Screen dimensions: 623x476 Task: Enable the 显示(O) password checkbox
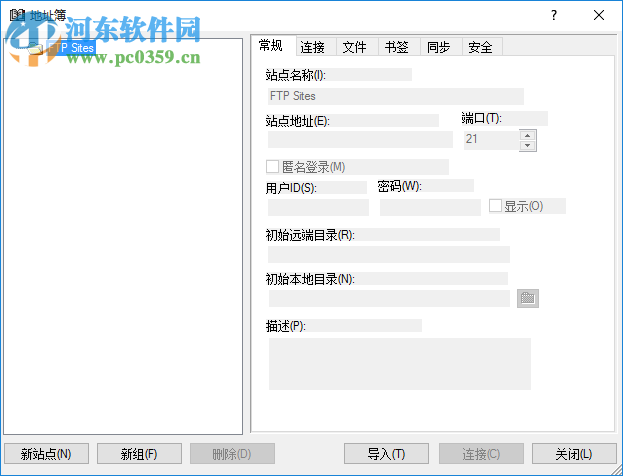pyautogui.click(x=495, y=206)
